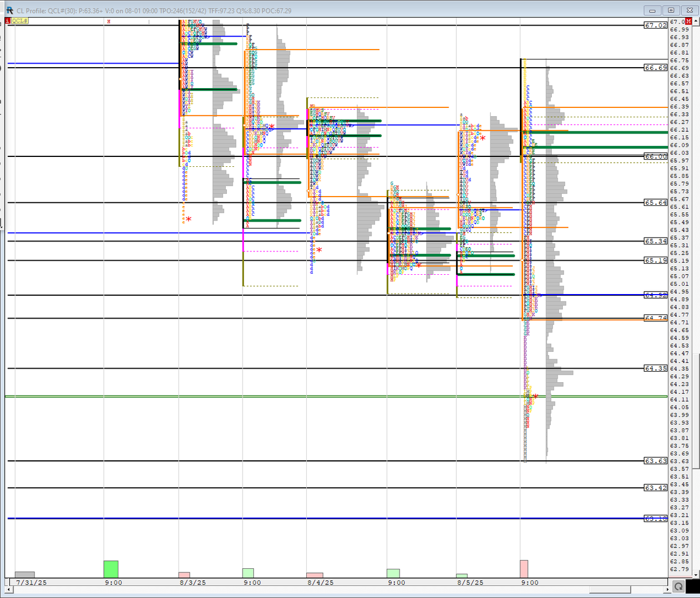Click the red 'M' icon on price scale
Viewport: 700px width, 598px height.
(688, 21)
